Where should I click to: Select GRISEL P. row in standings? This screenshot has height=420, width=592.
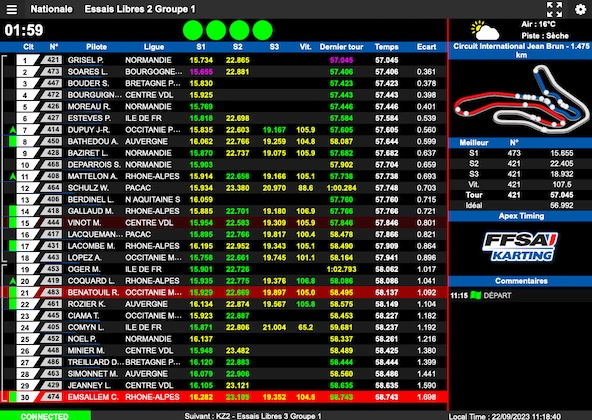point(224,60)
